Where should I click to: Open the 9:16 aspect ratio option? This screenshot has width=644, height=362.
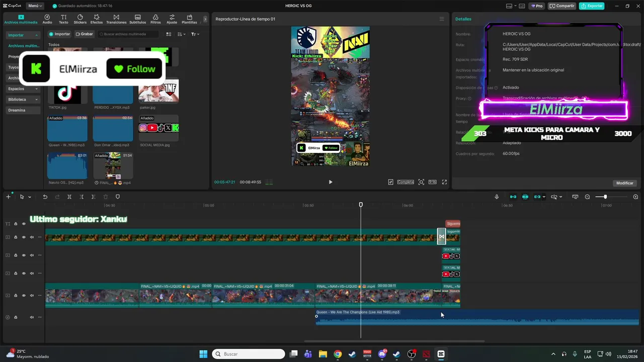point(433,182)
